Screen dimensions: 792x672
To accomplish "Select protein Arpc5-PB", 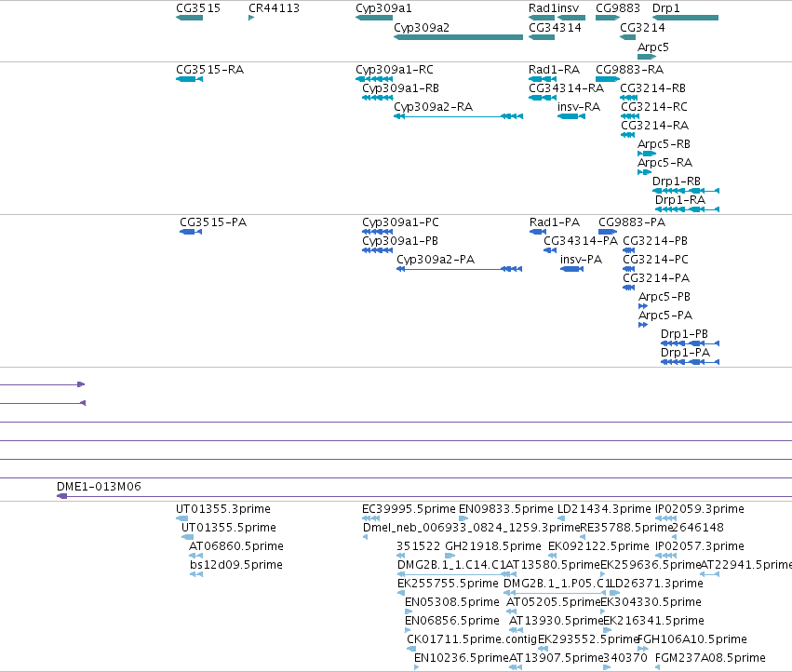I will 664,297.
